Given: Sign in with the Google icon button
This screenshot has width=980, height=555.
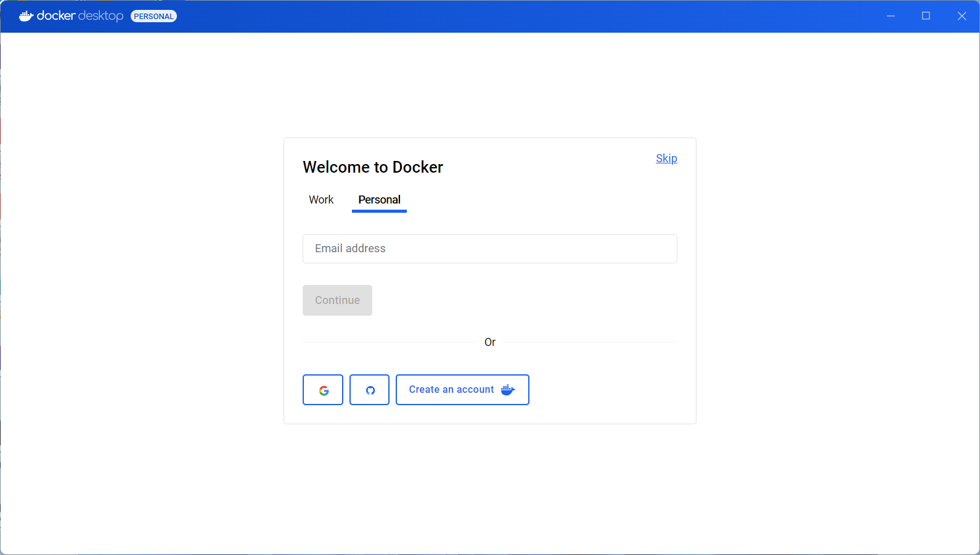Looking at the screenshot, I should [323, 390].
